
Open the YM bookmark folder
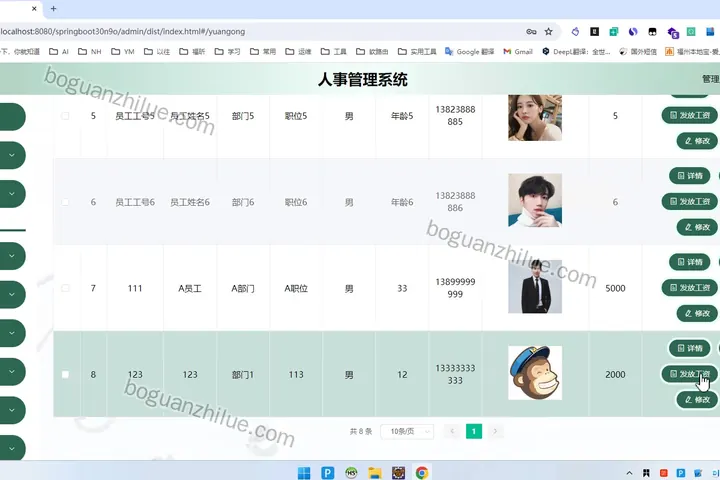[123, 51]
